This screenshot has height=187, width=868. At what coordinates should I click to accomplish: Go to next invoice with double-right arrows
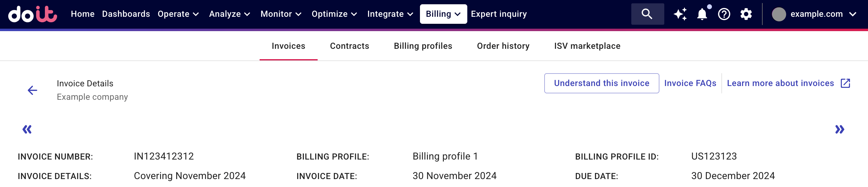pyautogui.click(x=839, y=129)
